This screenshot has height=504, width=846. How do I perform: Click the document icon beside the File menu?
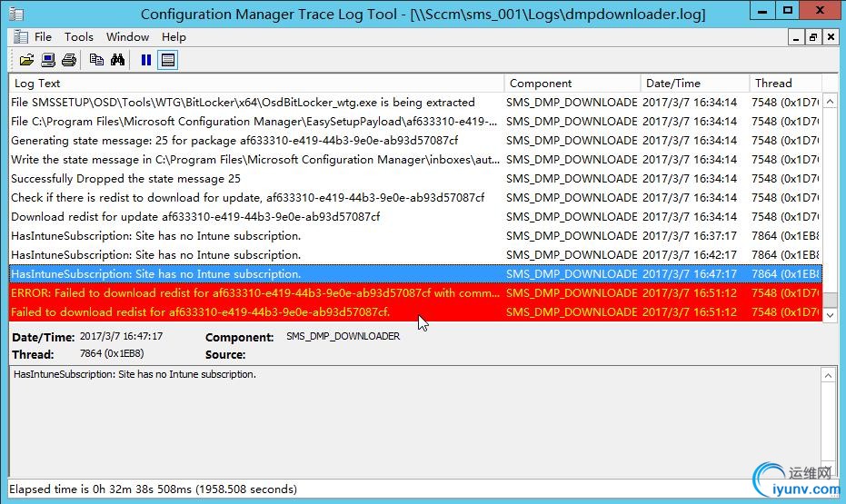click(x=21, y=36)
